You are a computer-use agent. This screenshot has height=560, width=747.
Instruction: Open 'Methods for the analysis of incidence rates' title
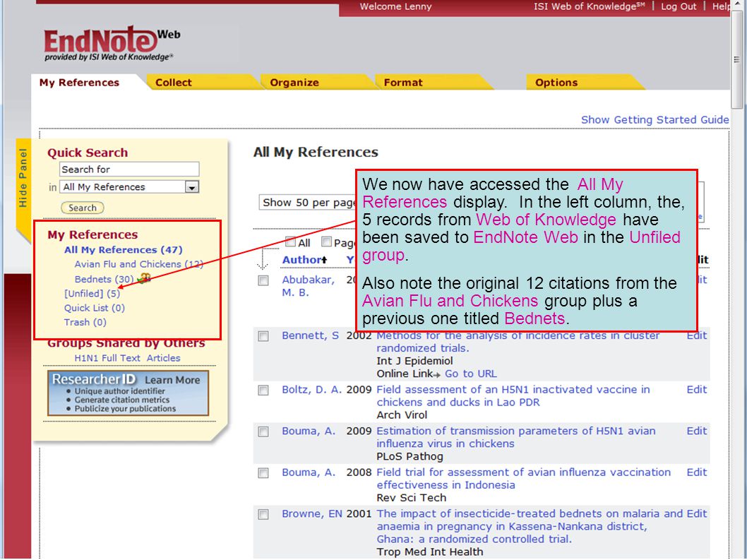518,342
